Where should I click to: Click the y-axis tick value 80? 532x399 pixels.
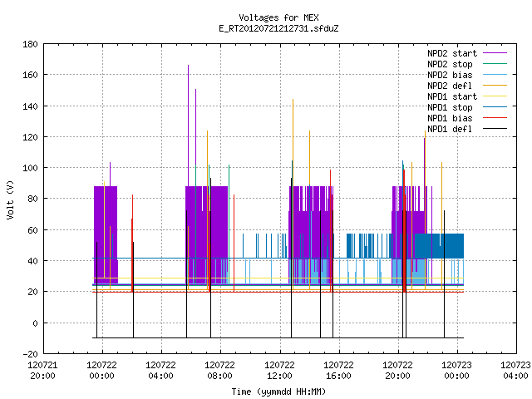pyautogui.click(x=32, y=199)
